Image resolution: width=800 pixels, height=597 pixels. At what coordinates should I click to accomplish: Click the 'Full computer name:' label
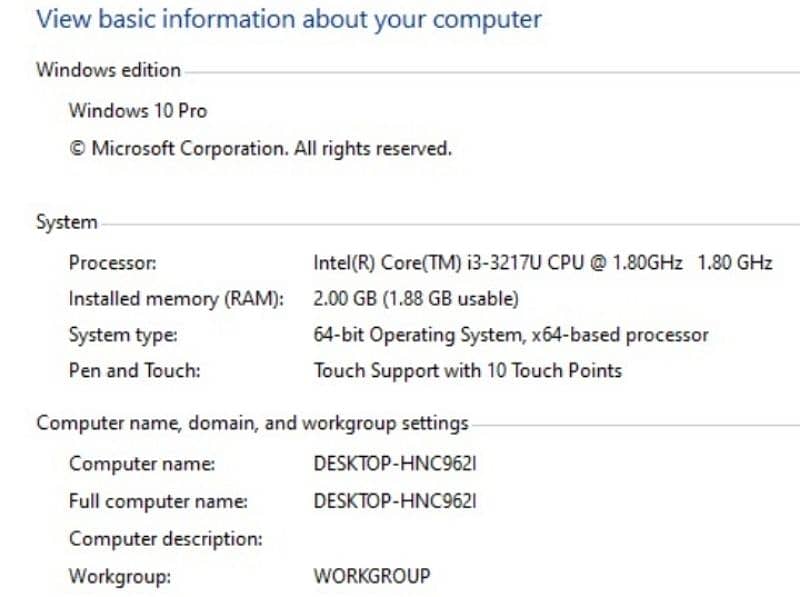[x=158, y=501]
